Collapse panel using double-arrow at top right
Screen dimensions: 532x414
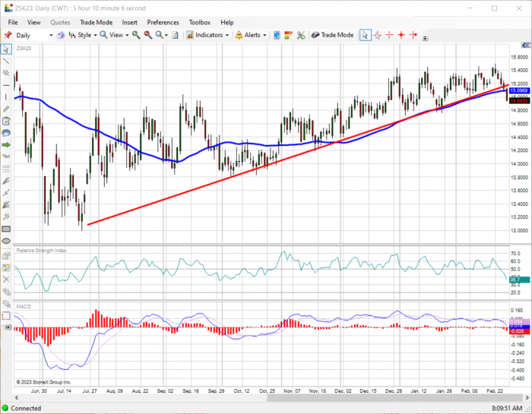tap(526, 46)
